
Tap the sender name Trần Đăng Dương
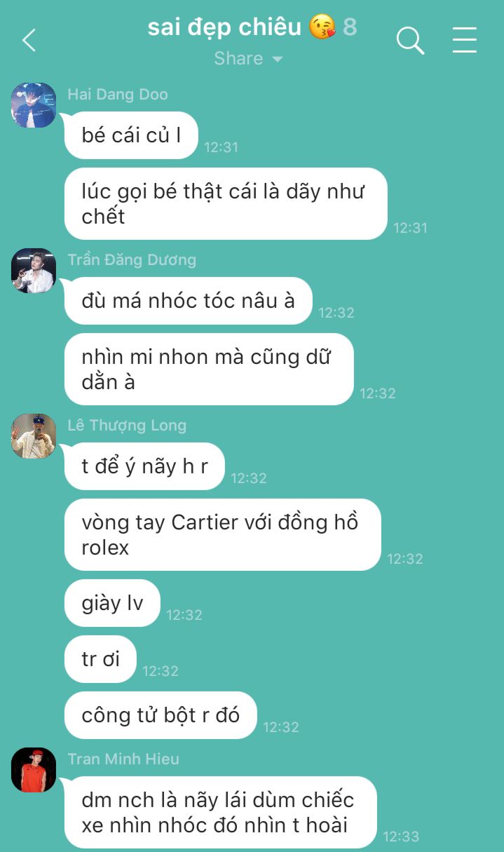(x=132, y=259)
